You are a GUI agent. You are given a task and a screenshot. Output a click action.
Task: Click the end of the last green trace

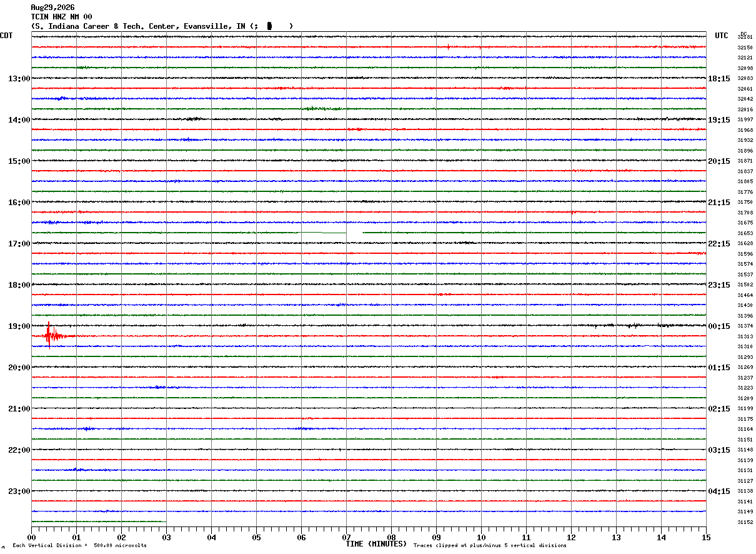pos(166,521)
